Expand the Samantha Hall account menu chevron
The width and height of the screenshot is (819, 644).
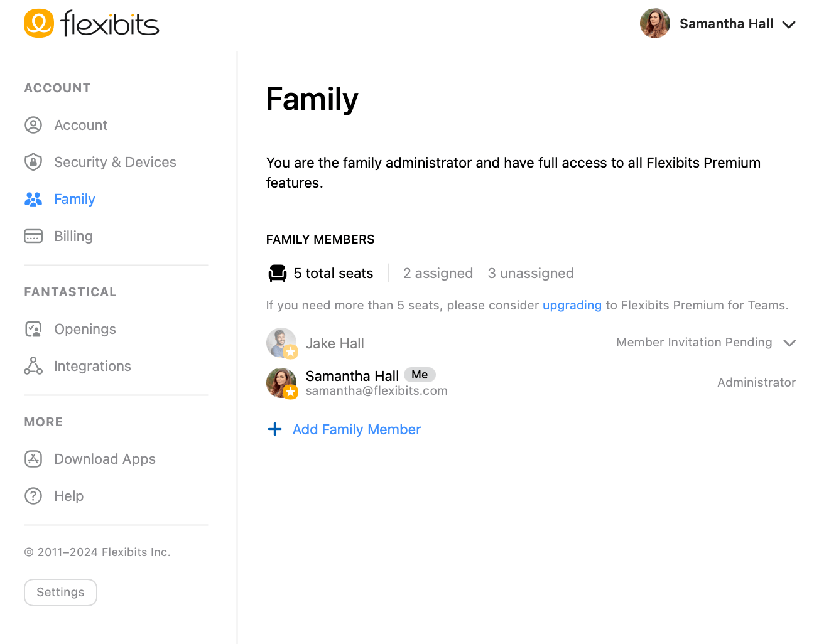pos(789,24)
